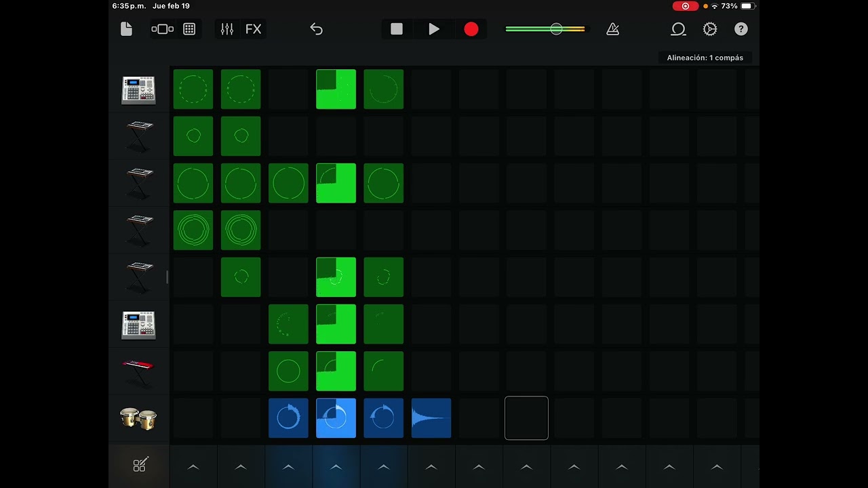Play keyboard cell in row 2, column 1

coord(193,136)
